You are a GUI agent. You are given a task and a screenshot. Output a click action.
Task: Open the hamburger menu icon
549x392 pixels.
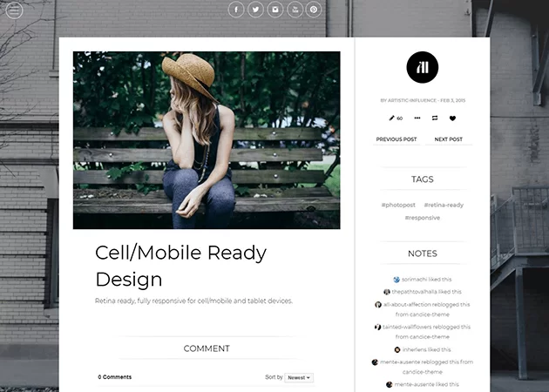(15, 11)
